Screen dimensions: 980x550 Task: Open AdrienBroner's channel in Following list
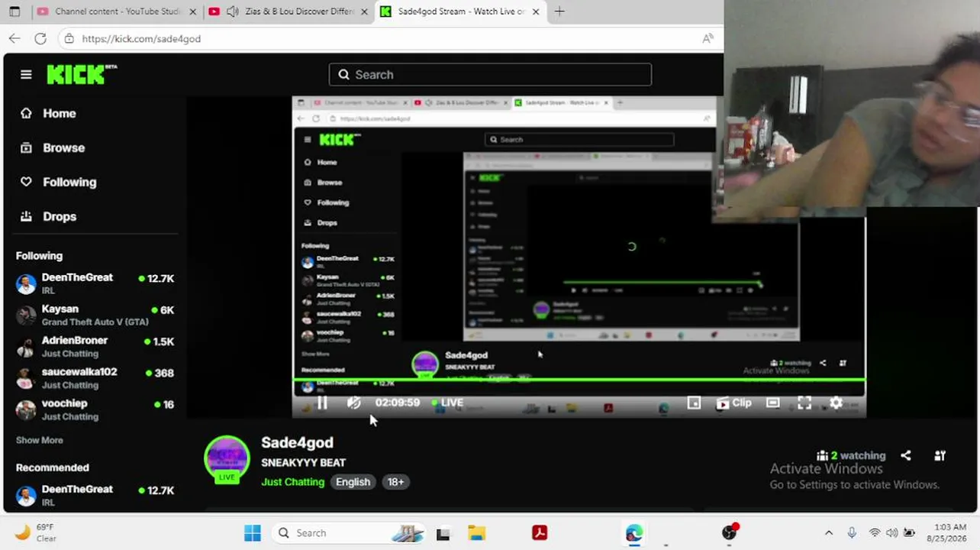click(x=95, y=346)
